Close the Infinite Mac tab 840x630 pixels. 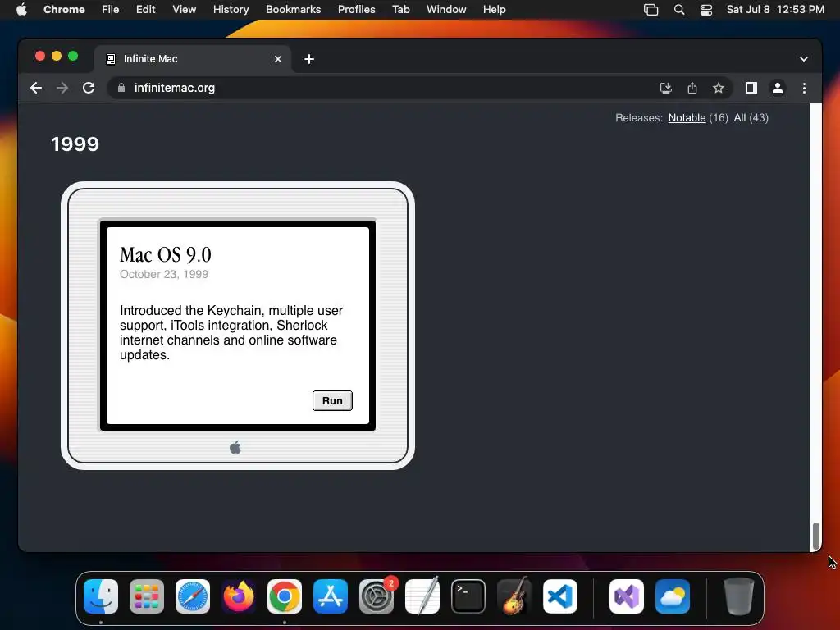pyautogui.click(x=278, y=59)
